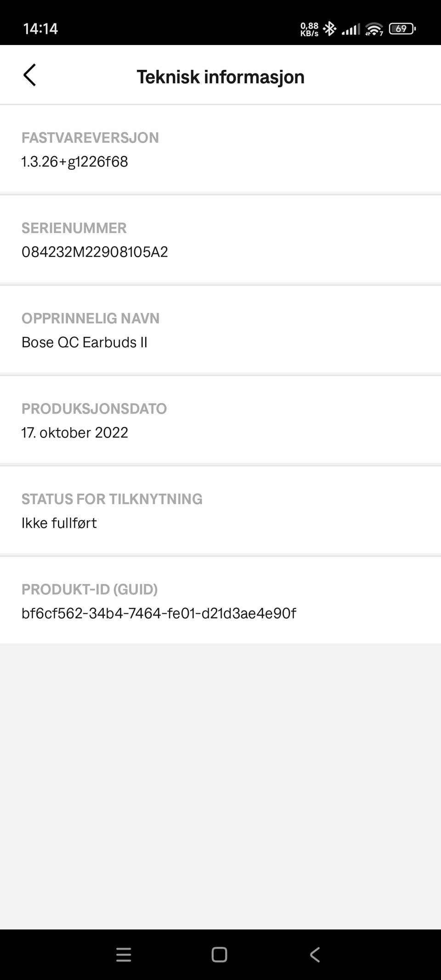Image resolution: width=441 pixels, height=980 pixels.
Task: Open recent apps with the navigation menu button
Action: pos(124,954)
